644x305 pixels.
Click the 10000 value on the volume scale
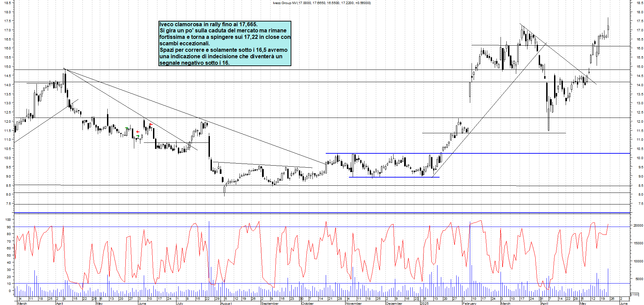(x=638, y=261)
